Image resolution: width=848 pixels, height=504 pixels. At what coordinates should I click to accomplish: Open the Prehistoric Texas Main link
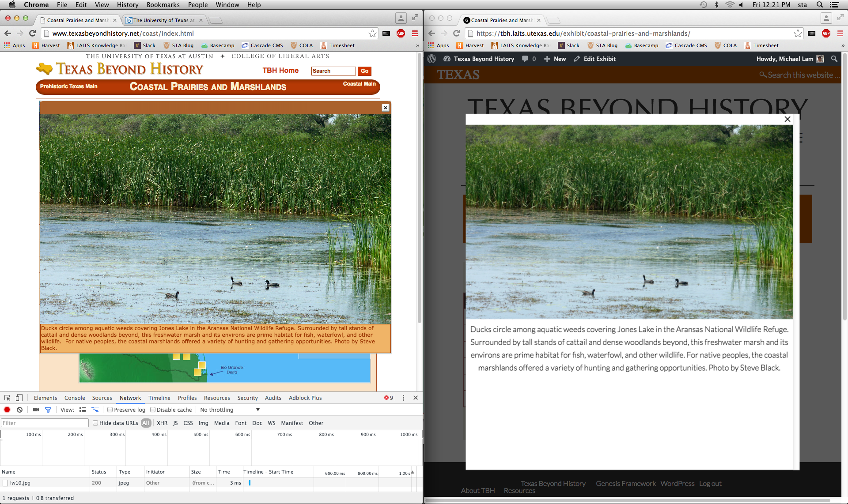68,87
